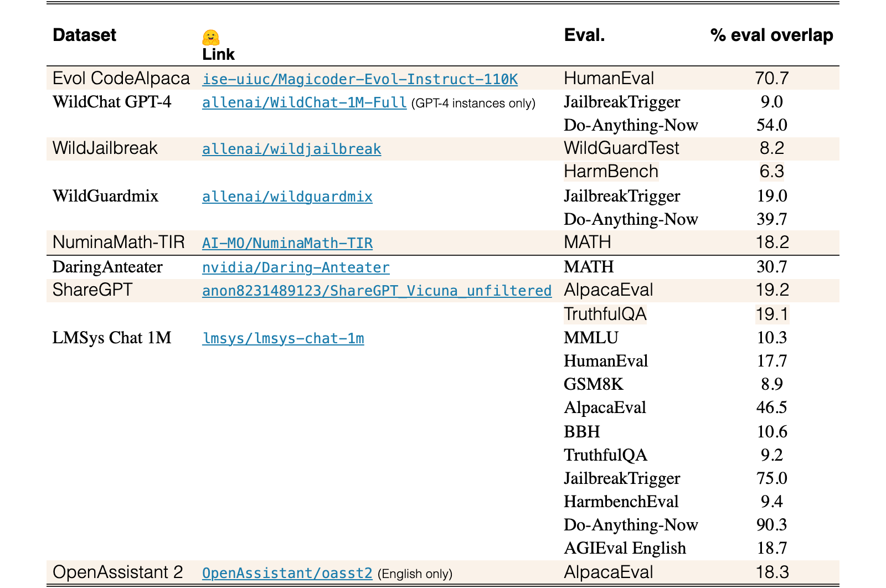Select the LMSys Chat 1M dataset name
The height and width of the screenshot is (588, 886).
(x=112, y=337)
